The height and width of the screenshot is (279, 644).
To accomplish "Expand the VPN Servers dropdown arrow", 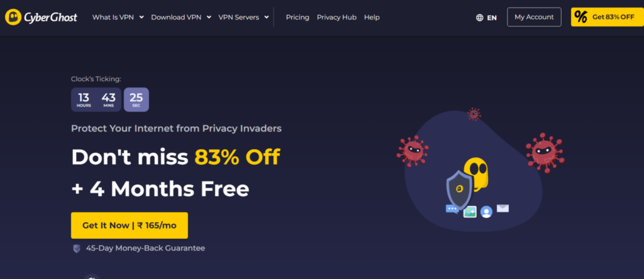I will pos(266,17).
